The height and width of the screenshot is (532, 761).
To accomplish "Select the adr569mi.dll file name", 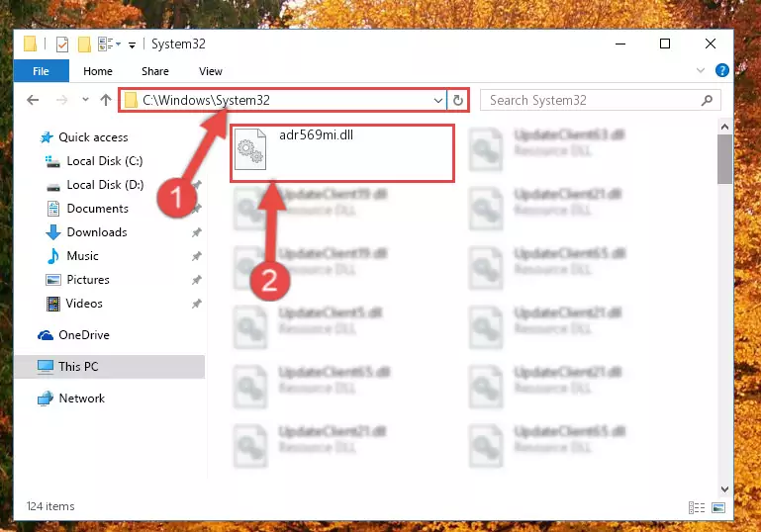I will [x=316, y=134].
